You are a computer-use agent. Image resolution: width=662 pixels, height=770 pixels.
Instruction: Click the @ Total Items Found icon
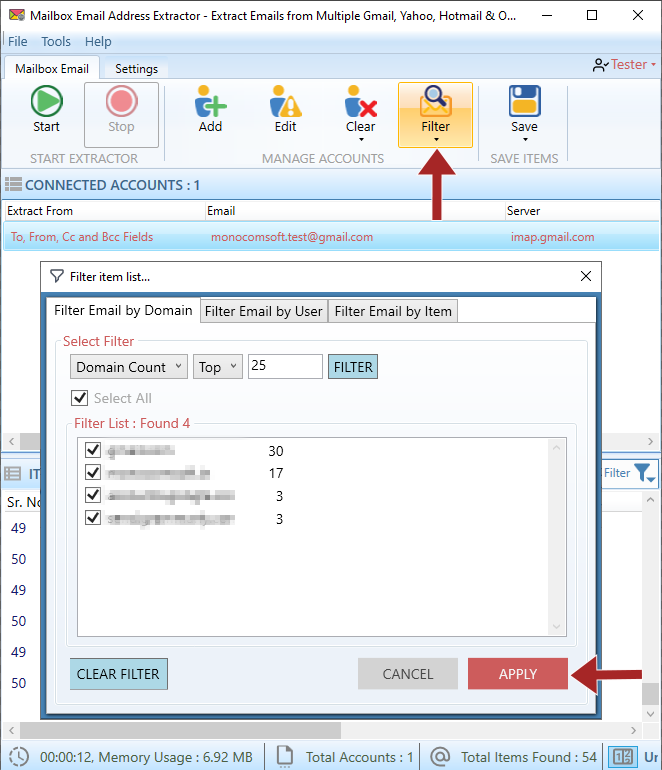[440, 757]
